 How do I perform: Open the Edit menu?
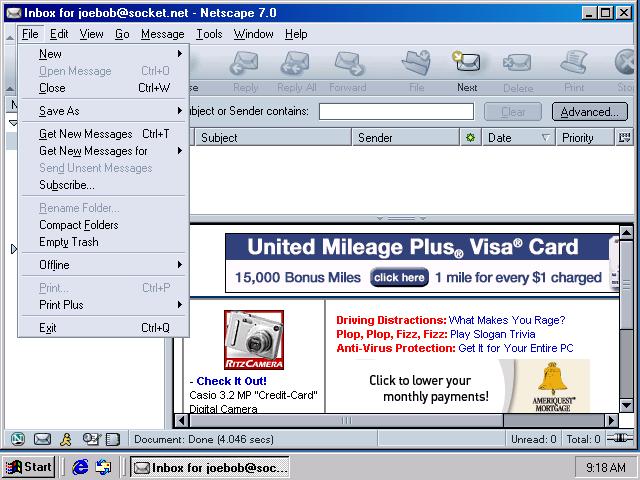[59, 34]
